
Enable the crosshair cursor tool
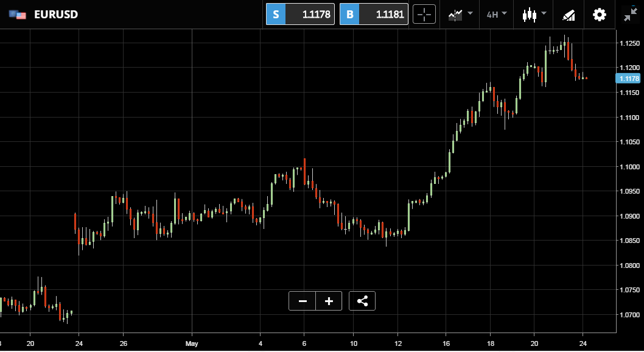424,15
